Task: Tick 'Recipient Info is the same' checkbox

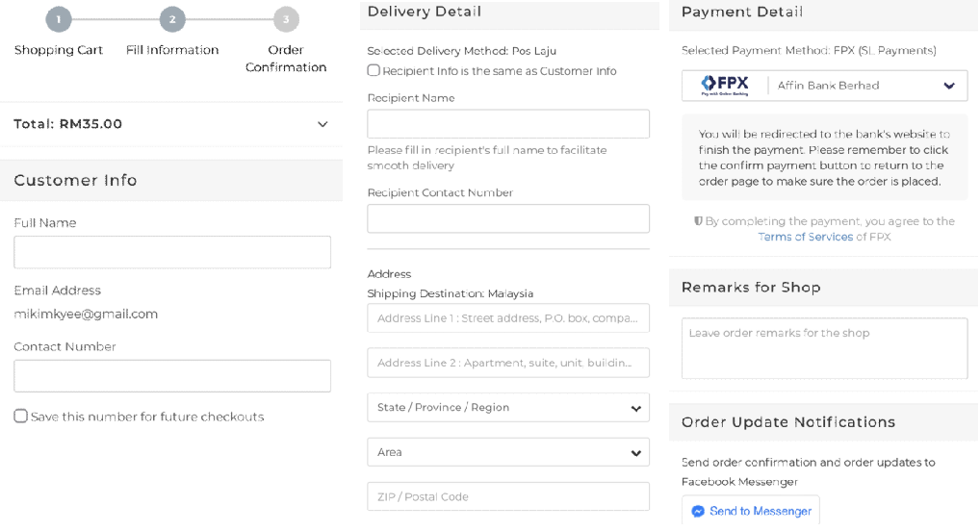Action: [x=374, y=70]
